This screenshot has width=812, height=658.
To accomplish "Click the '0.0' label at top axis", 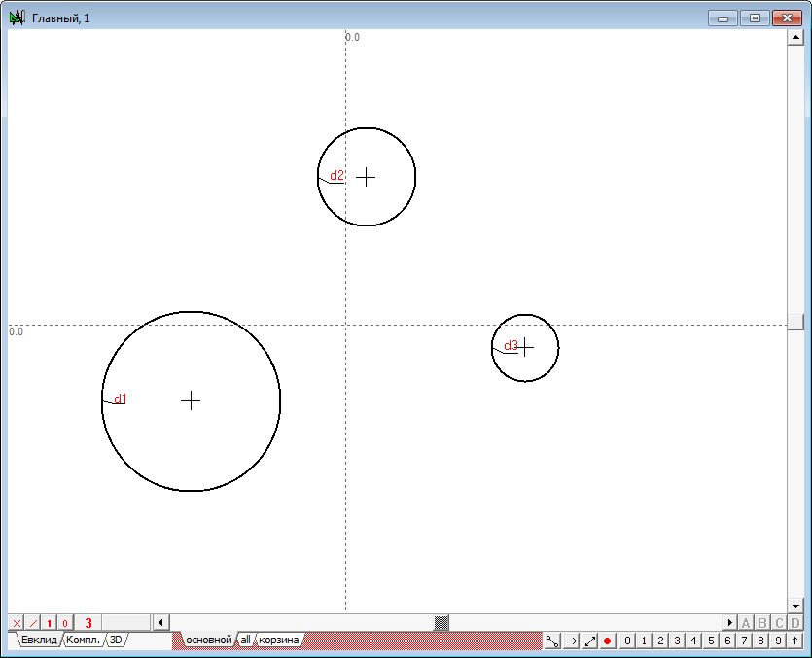I will click(x=352, y=37).
